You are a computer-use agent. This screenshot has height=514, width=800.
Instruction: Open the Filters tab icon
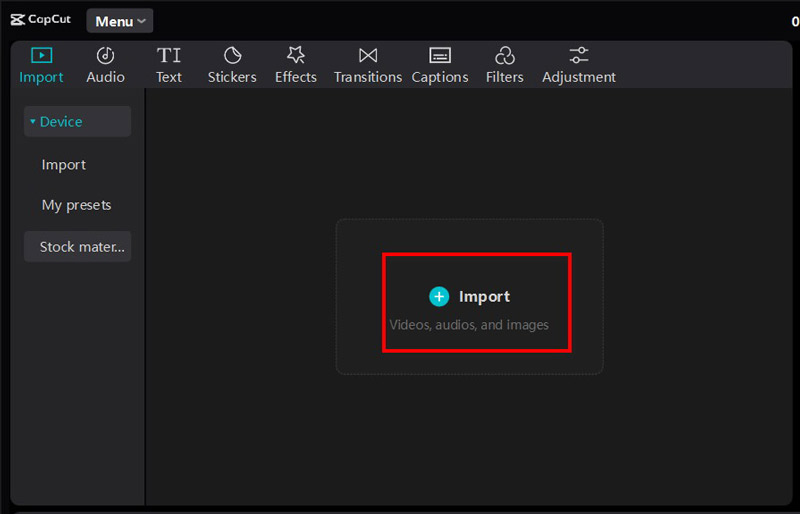point(505,55)
